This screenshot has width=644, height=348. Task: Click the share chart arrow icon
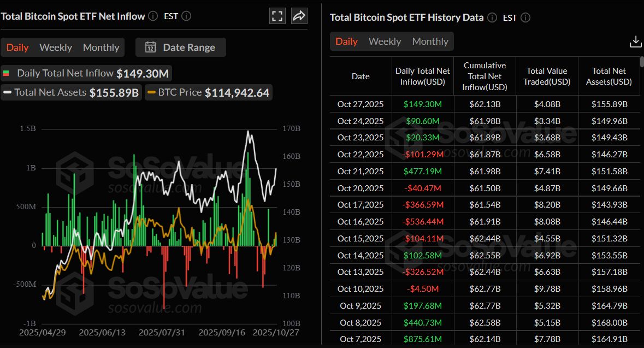click(x=298, y=15)
